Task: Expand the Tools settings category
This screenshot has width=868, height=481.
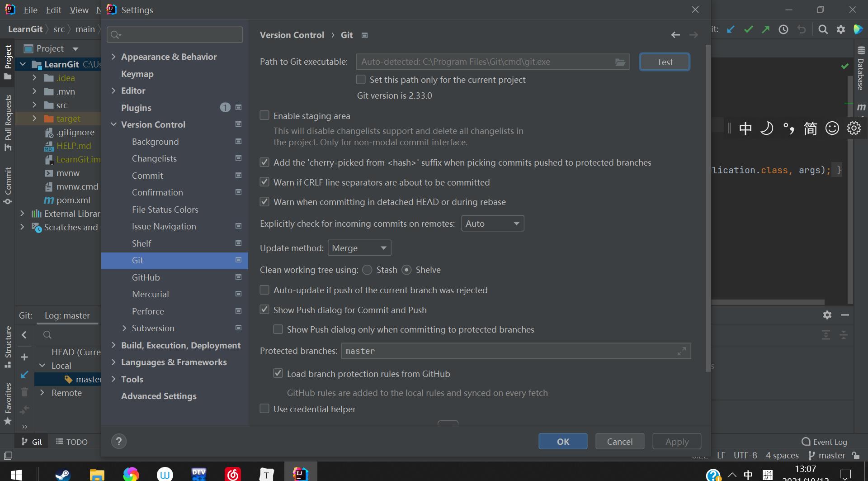Action: click(x=113, y=379)
